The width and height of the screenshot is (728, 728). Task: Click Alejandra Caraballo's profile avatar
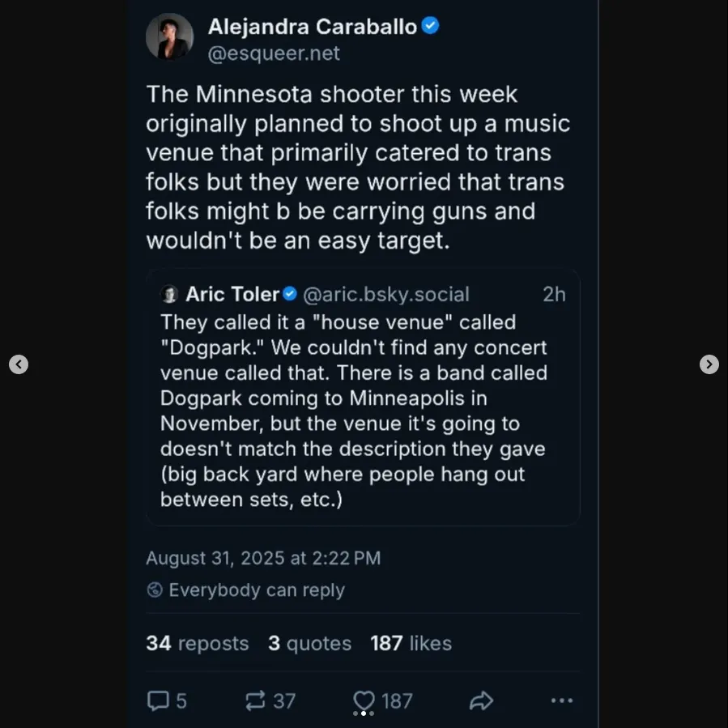(169, 37)
